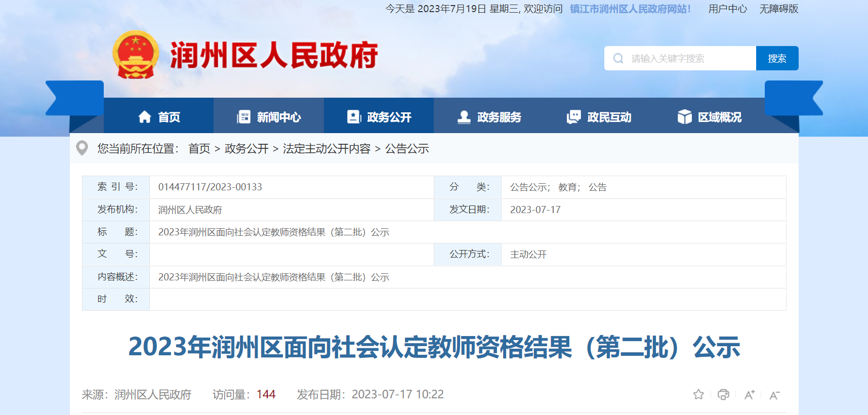Viewport: 868px width, 415px height.
Task: Click the visit count 144
Action: point(266,394)
